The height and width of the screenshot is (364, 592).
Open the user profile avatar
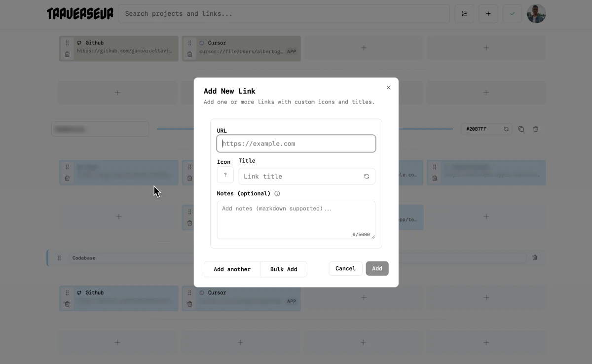536,14
